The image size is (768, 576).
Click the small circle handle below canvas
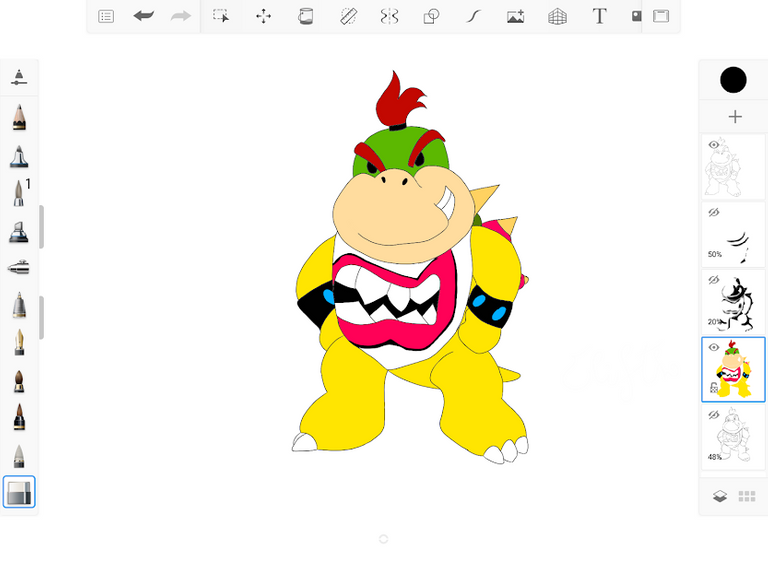[x=384, y=539]
